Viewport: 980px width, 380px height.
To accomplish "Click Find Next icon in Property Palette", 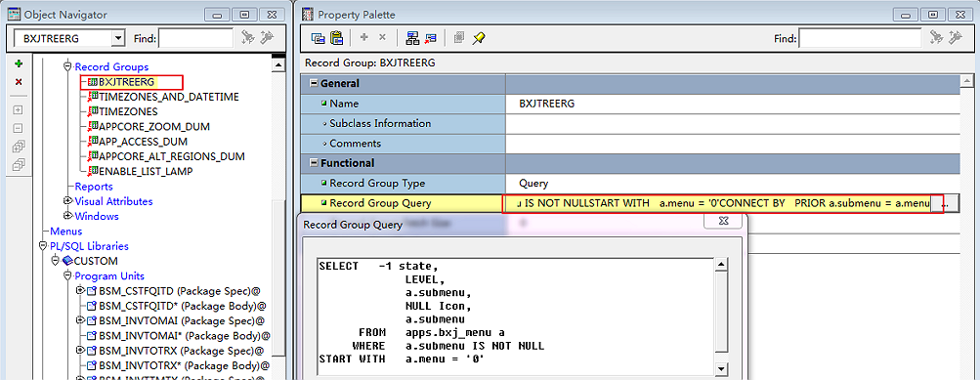I will 936,38.
